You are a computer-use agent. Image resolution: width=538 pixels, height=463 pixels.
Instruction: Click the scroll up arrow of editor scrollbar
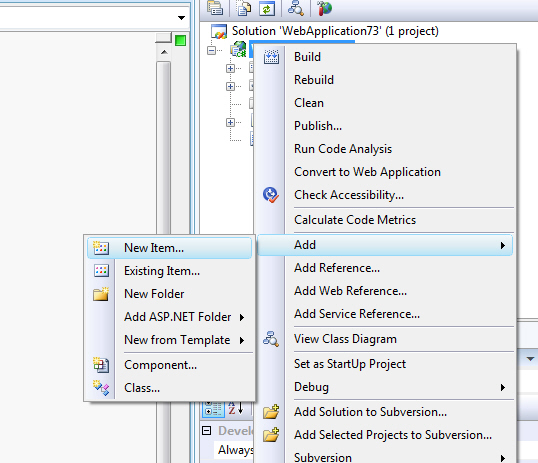(x=164, y=52)
